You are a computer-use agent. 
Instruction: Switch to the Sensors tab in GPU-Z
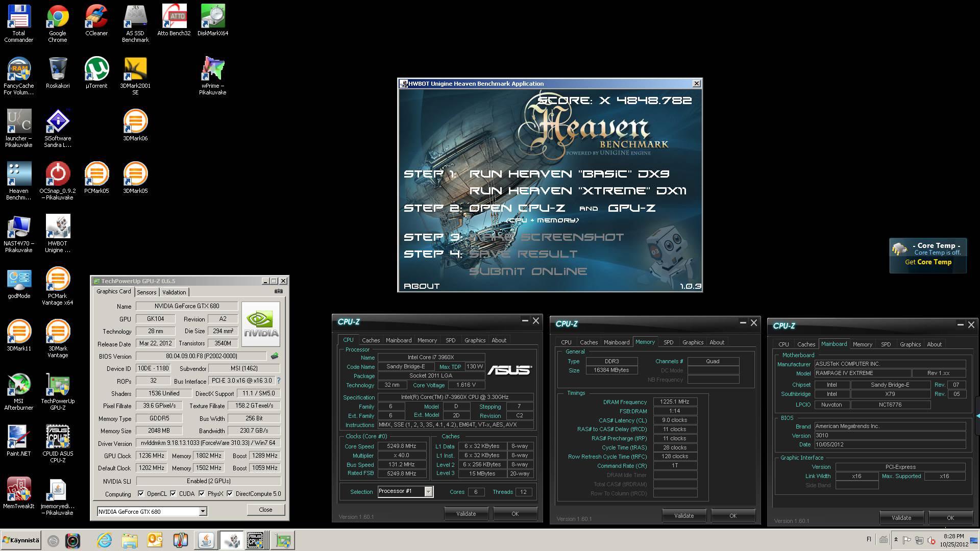(x=146, y=292)
